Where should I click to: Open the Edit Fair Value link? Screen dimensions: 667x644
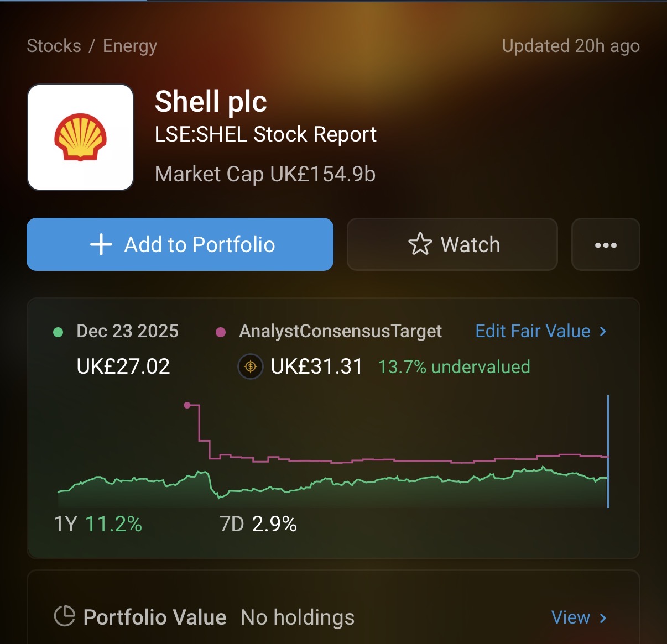[533, 331]
